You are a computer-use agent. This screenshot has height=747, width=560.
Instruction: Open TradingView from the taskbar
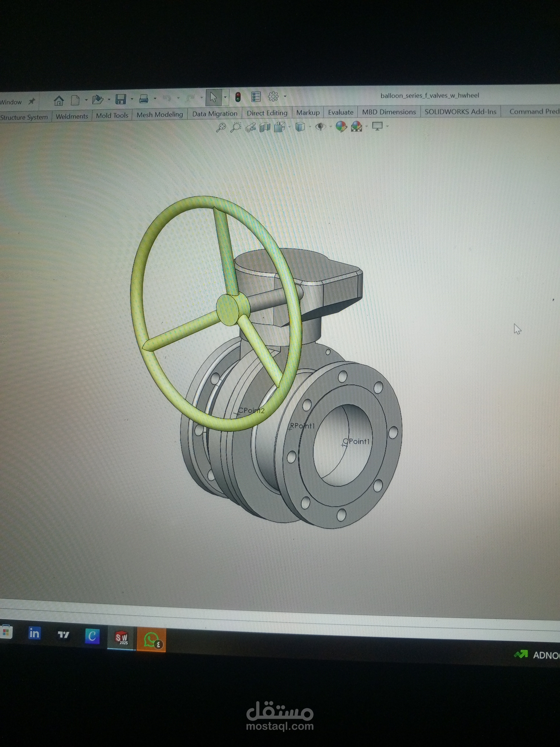63,635
